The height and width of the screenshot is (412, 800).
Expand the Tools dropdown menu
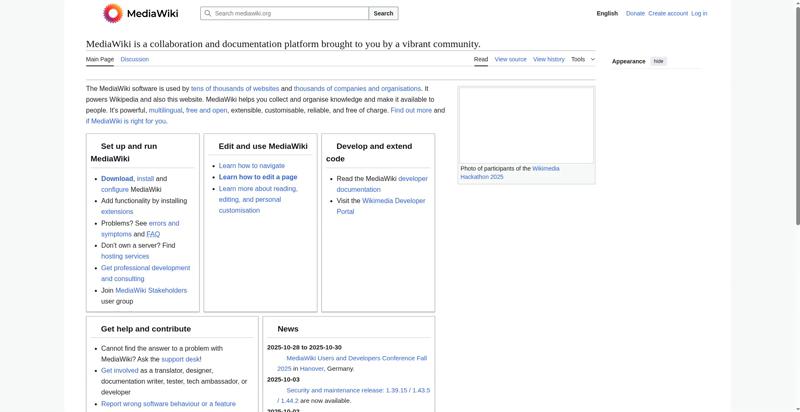(x=582, y=59)
